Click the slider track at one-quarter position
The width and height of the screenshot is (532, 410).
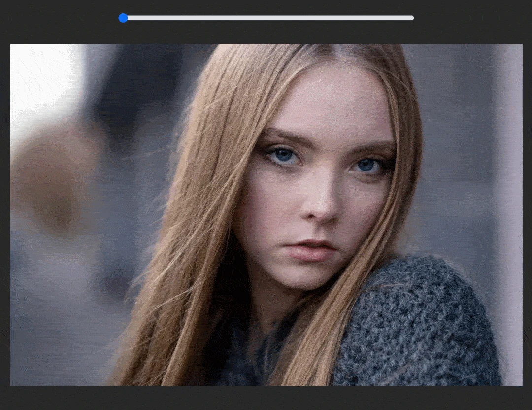coord(196,18)
